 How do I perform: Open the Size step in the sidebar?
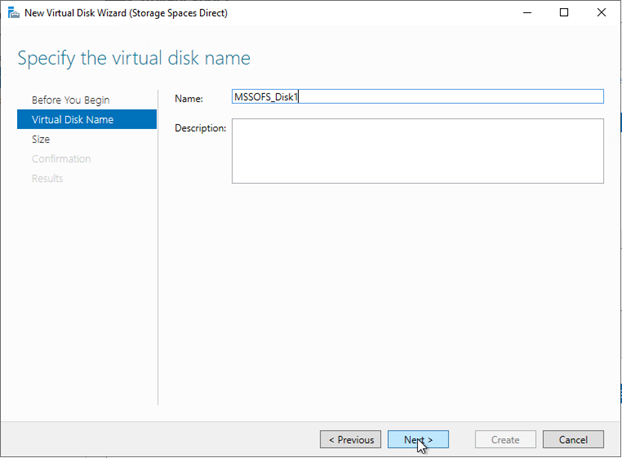tap(41, 140)
